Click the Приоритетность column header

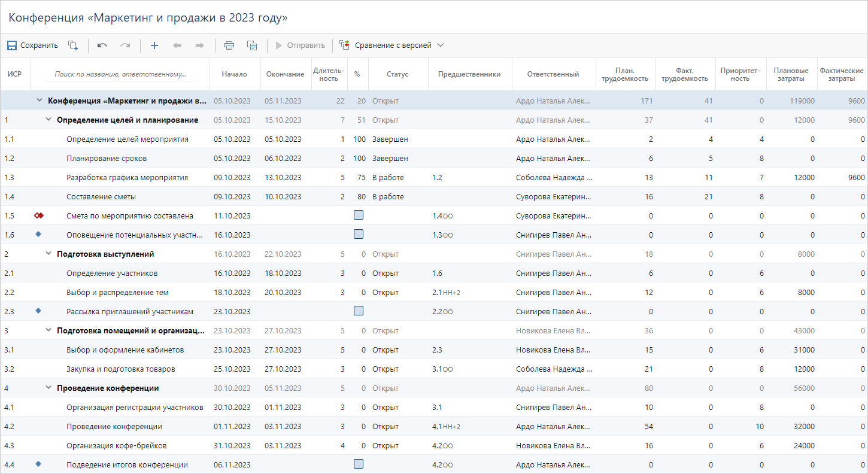740,74
